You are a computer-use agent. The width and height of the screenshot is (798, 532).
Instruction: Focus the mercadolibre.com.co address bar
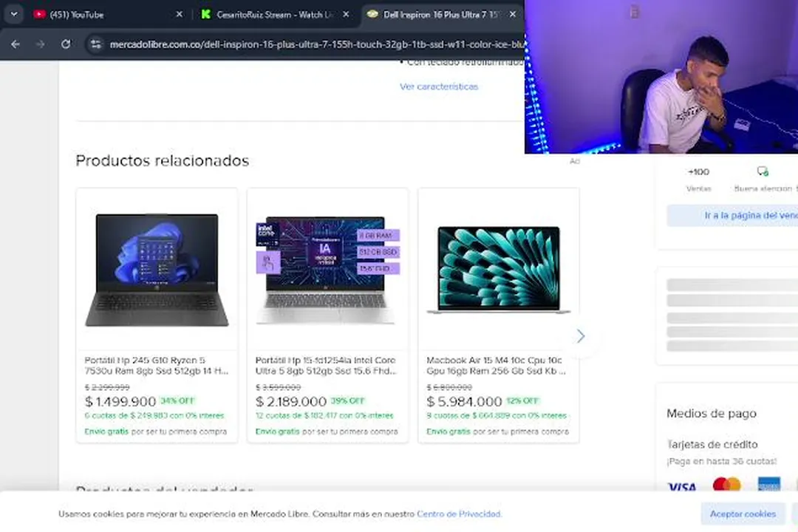click(x=316, y=44)
